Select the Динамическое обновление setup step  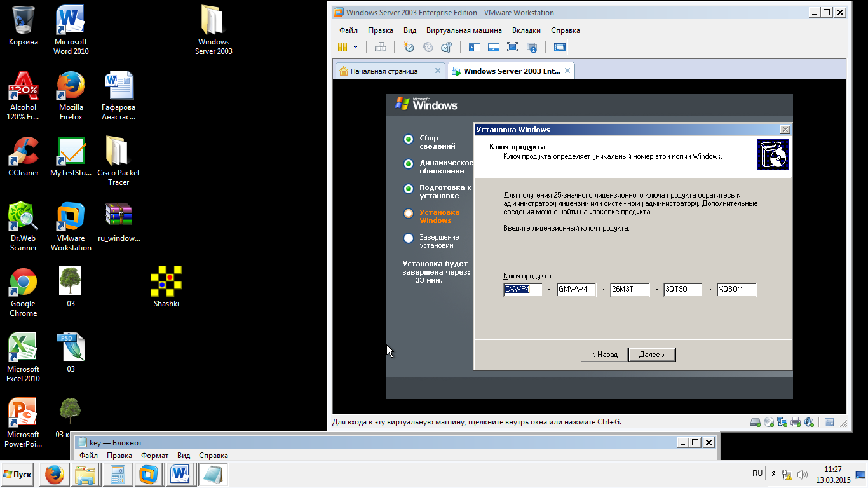coord(438,167)
